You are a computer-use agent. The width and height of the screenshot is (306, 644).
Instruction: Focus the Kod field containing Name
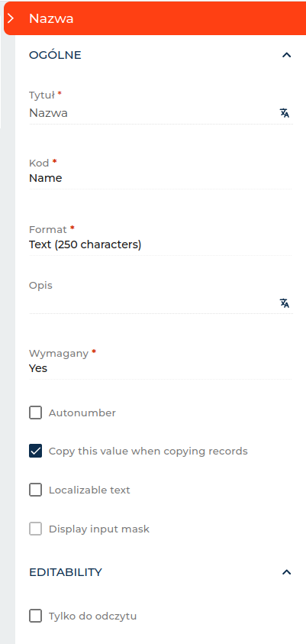[160, 178]
